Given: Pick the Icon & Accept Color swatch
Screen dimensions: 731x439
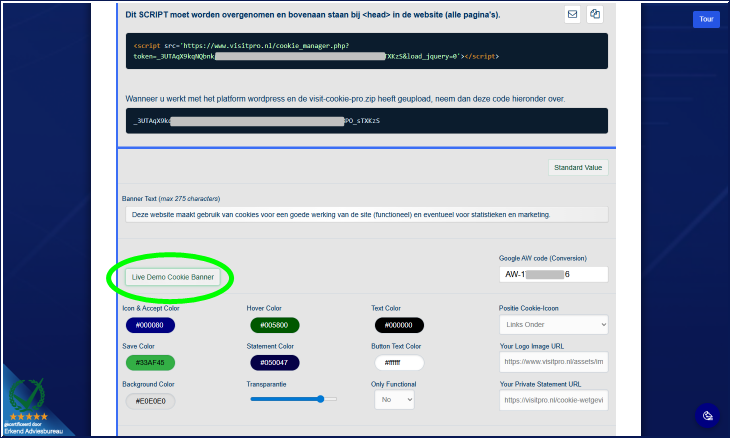Looking at the screenshot, I should click(x=150, y=325).
